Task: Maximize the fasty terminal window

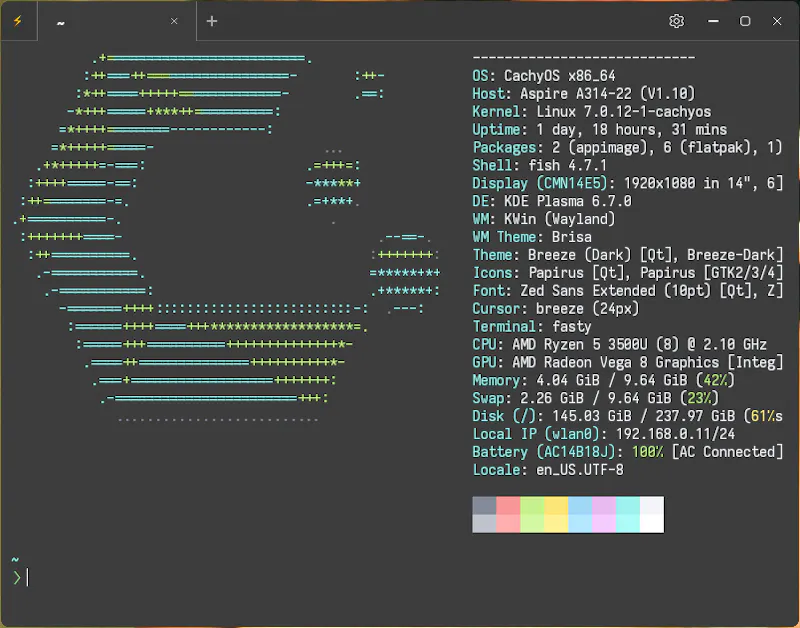Action: (745, 21)
